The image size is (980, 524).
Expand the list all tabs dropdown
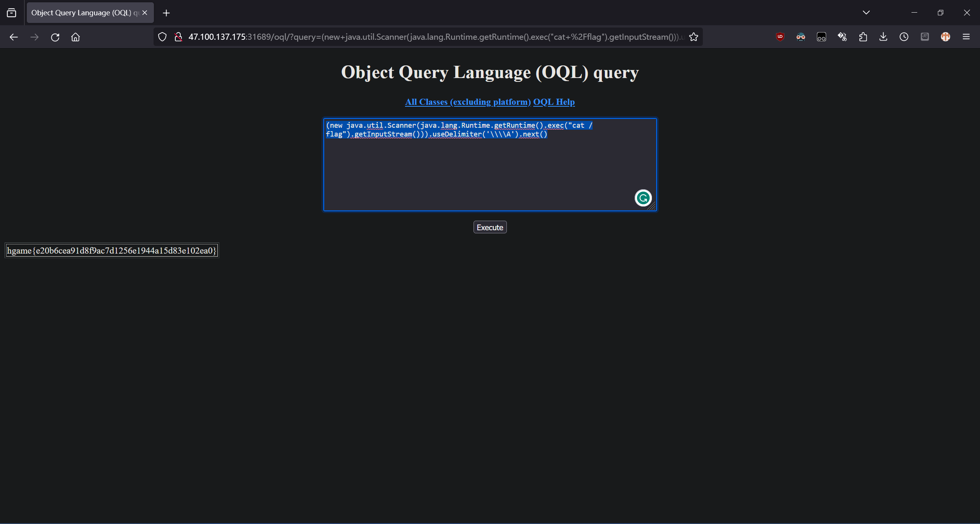866,13
